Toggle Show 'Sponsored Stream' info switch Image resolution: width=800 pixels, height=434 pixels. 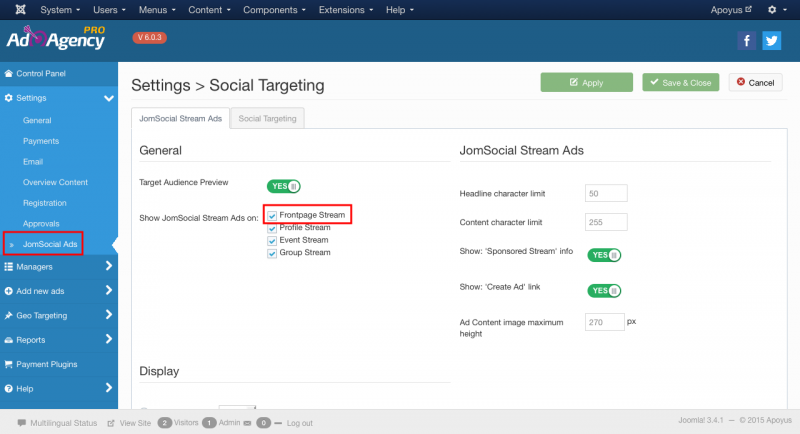click(x=604, y=255)
